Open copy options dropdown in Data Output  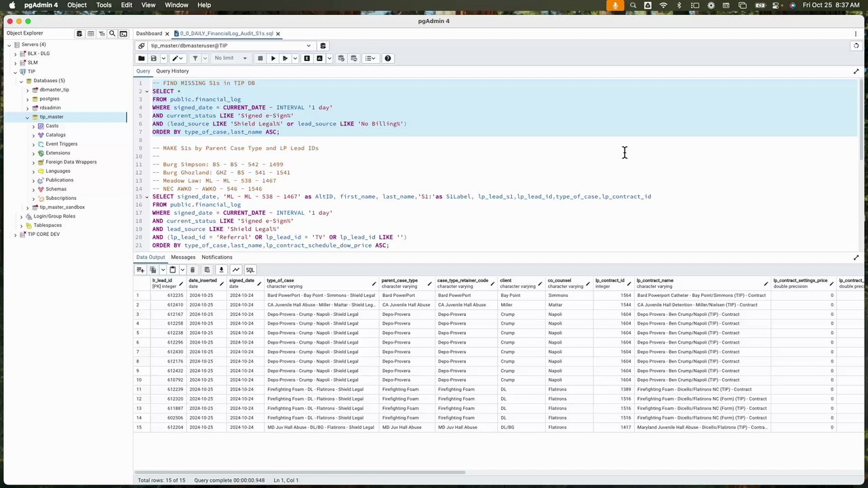[161, 270]
